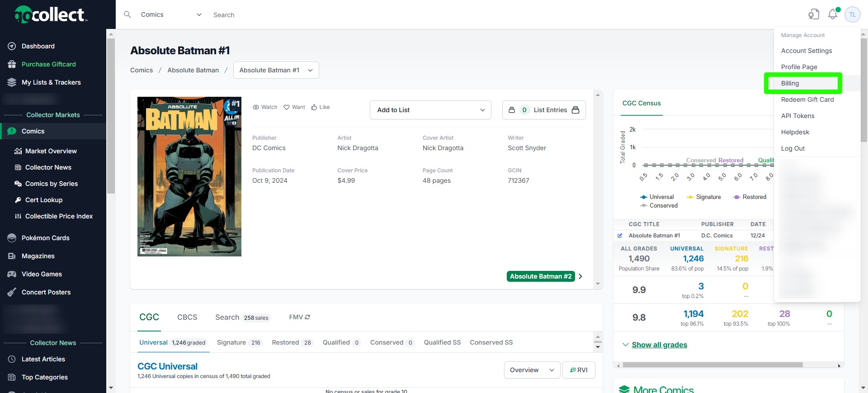The height and width of the screenshot is (393, 868).
Task: Open the Absolute Batman #1 issue dropdown
Action: pos(276,70)
